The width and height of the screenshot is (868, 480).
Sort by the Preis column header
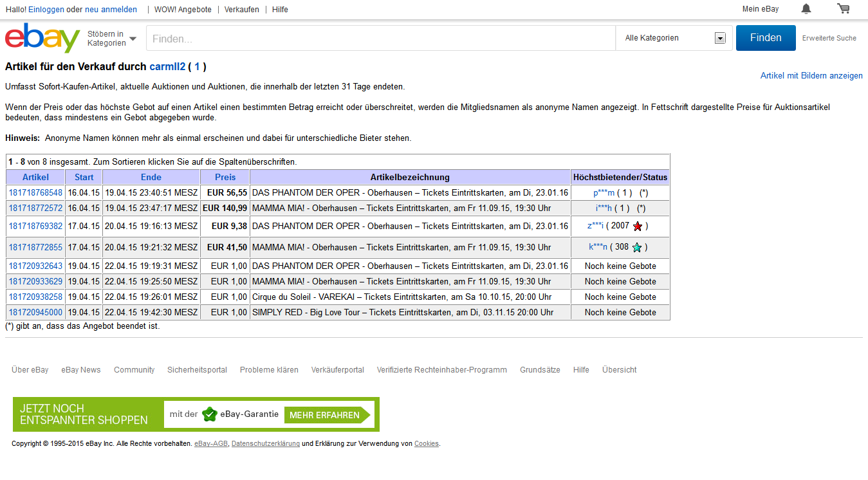click(x=225, y=177)
